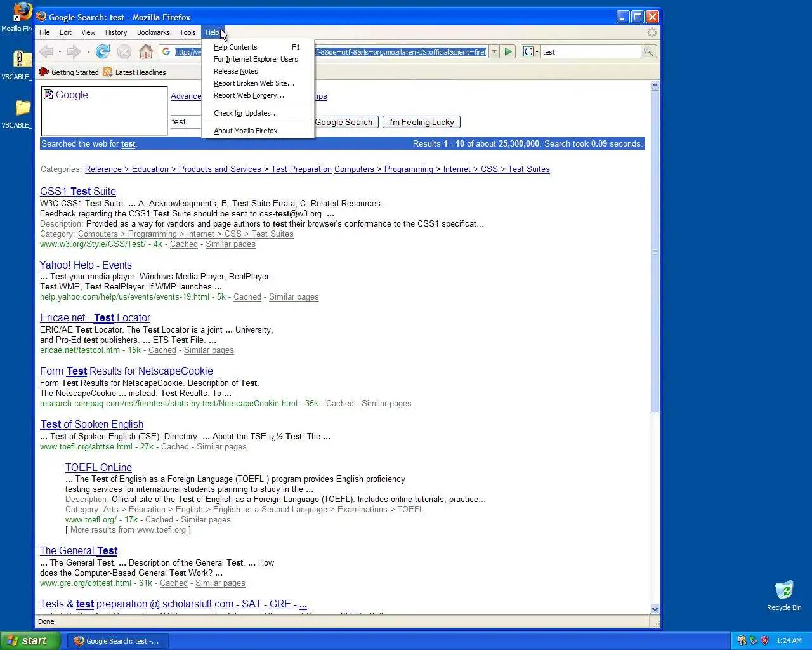812x650 pixels.
Task: Open the Home page icon
Action: click(146, 51)
